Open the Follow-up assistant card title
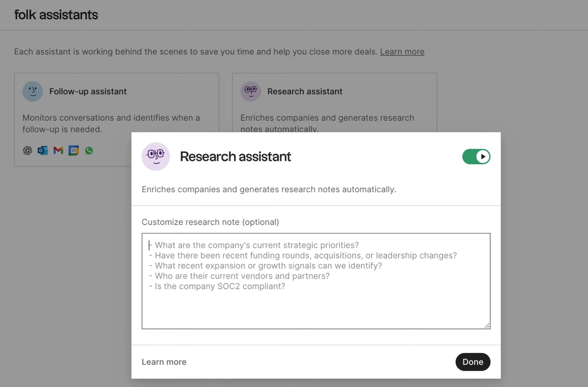Viewport: 588px width, 387px height. click(x=88, y=91)
